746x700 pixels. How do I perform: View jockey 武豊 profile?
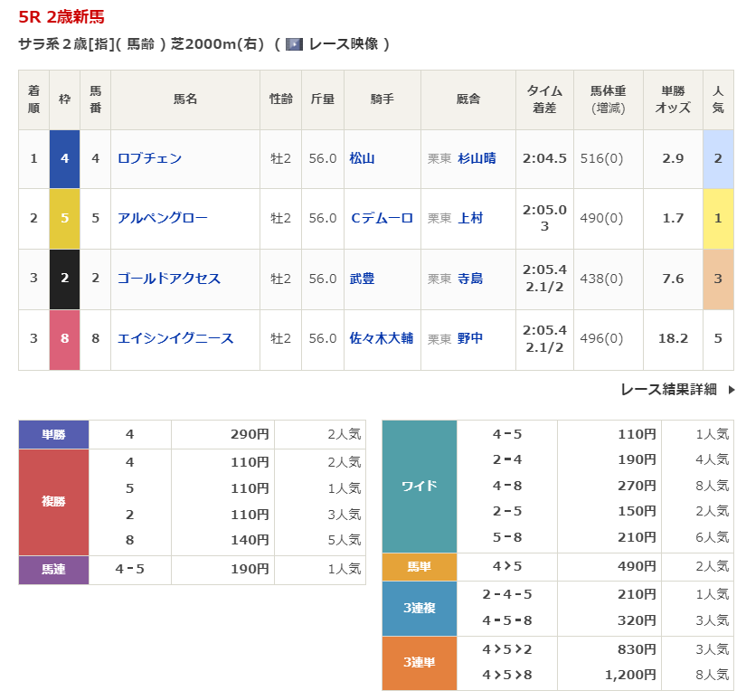point(362,279)
